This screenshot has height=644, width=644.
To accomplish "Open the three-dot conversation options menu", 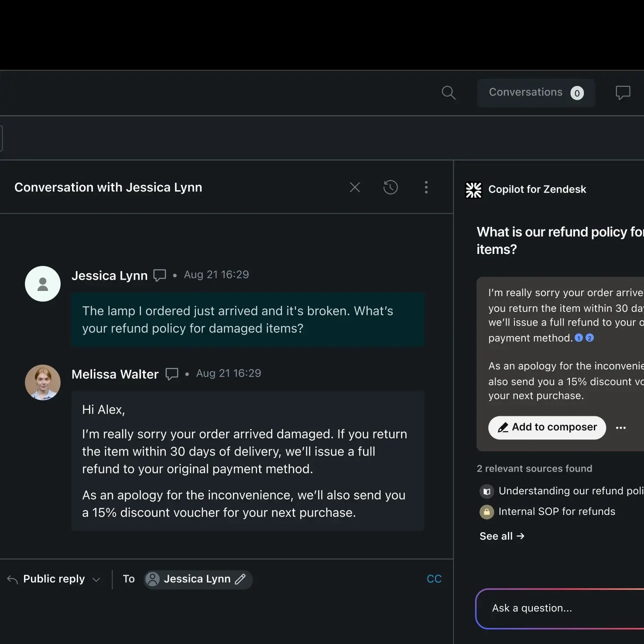I will click(x=426, y=187).
